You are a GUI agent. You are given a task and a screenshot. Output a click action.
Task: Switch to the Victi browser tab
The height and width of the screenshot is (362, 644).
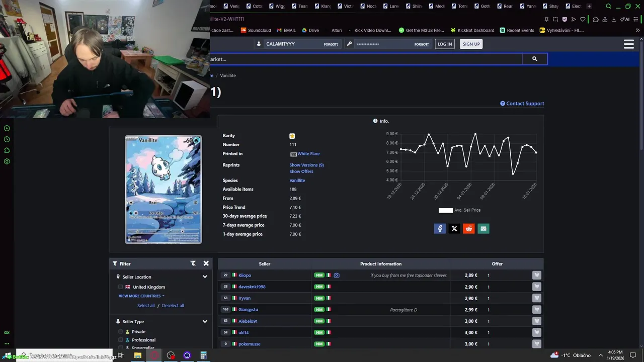345,6
